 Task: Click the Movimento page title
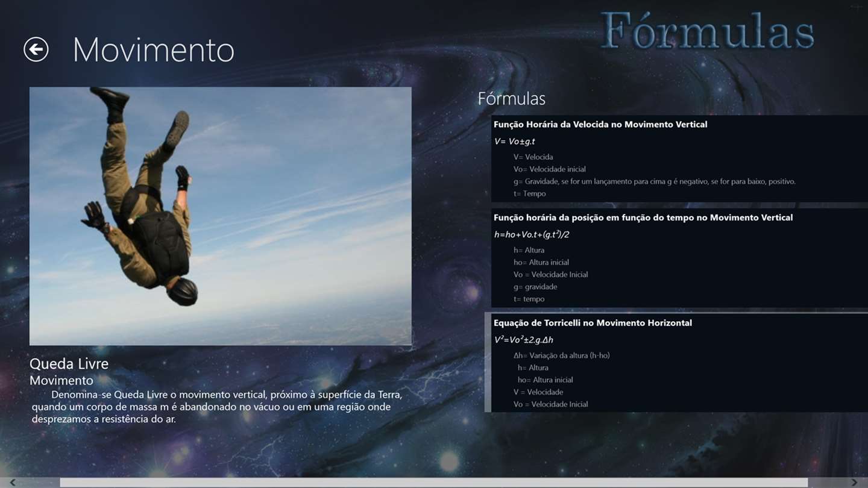[154, 49]
